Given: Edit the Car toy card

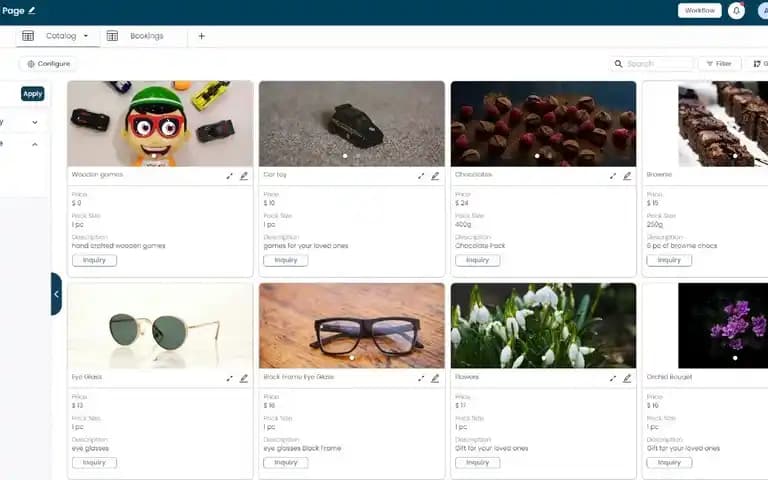Looking at the screenshot, I should [435, 176].
